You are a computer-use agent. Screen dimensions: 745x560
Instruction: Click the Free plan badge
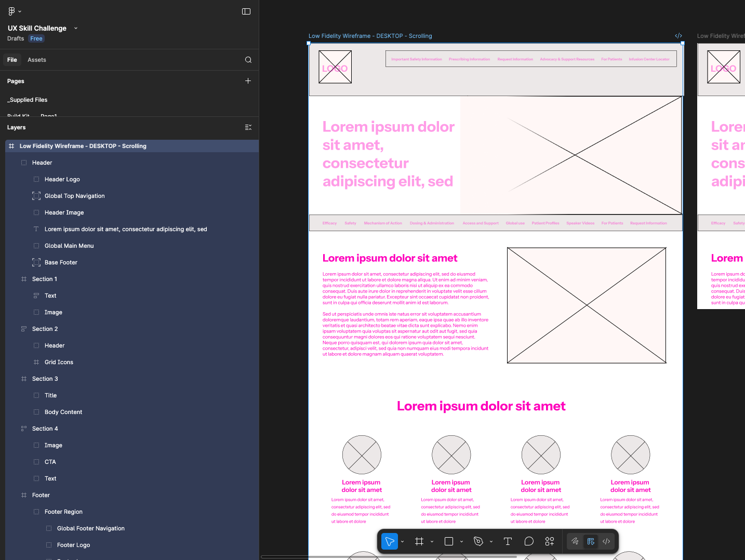point(36,38)
